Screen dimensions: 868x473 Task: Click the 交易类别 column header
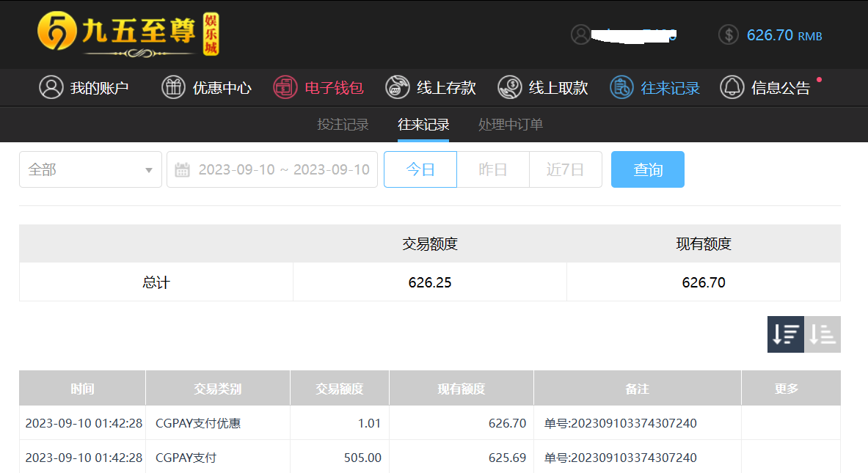(x=218, y=389)
